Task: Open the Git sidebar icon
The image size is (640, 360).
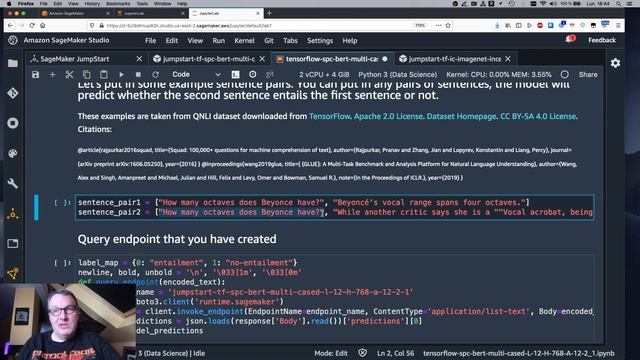Action: point(13,93)
